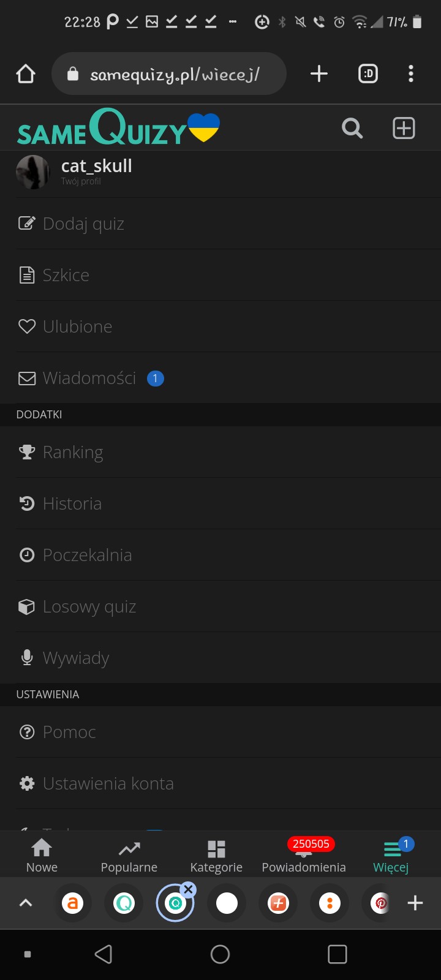Open a new browser tab with plus
The width and height of the screenshot is (441, 980).
tap(319, 74)
